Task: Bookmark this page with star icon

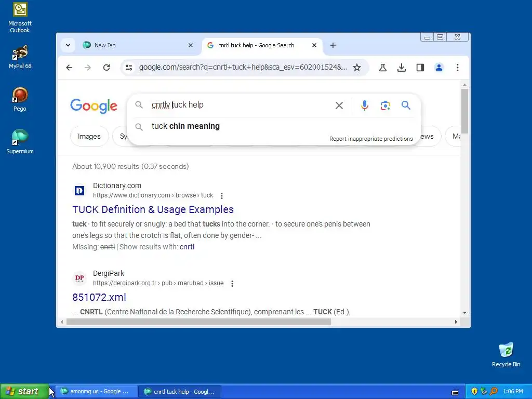Action: (x=356, y=68)
